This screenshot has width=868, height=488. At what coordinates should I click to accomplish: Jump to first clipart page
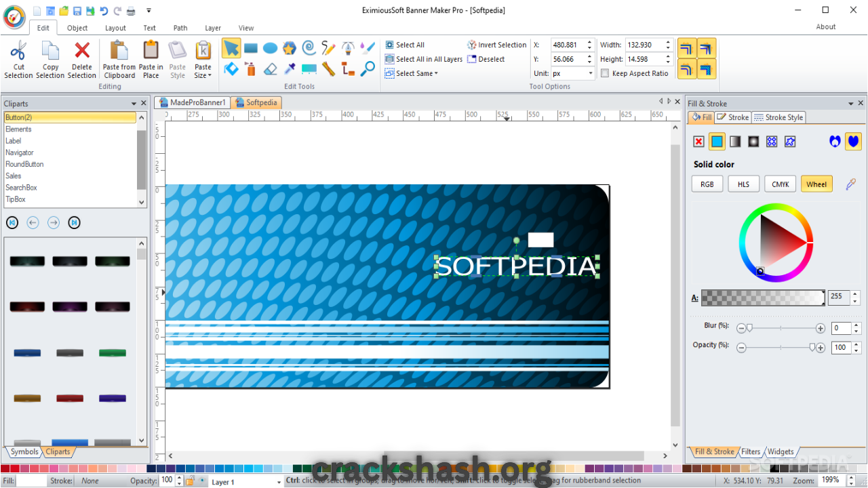12,222
